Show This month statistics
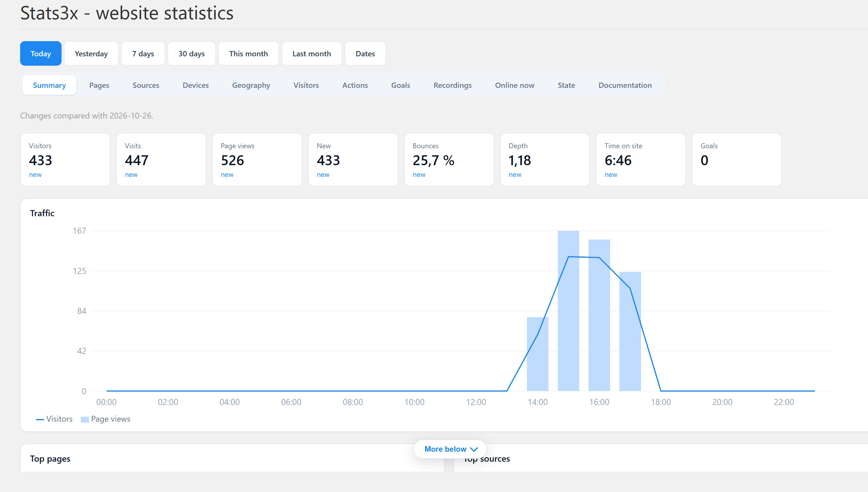This screenshot has height=492, width=868. (x=249, y=53)
